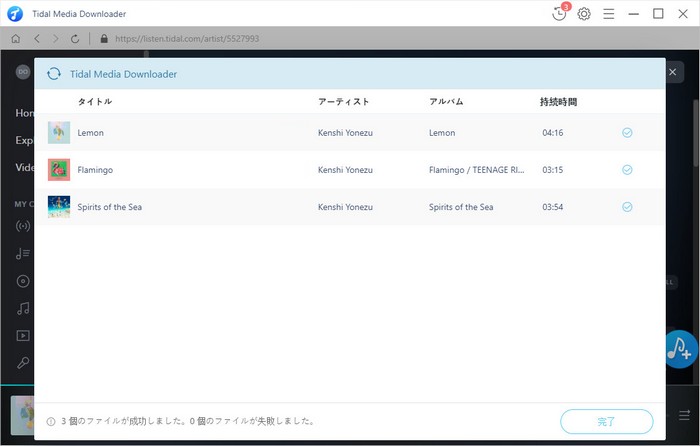
Task: Click the Tidal Media Downloader app logo
Action: pyautogui.click(x=15, y=14)
